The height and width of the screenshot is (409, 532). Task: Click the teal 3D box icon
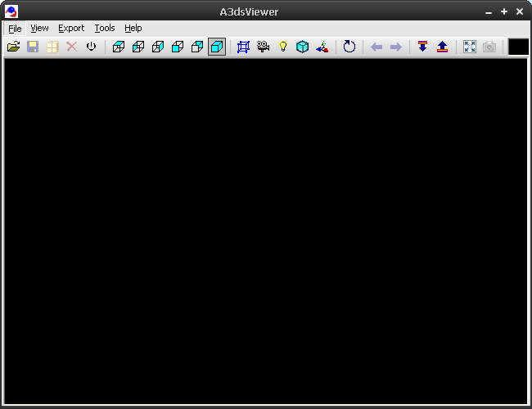click(302, 47)
